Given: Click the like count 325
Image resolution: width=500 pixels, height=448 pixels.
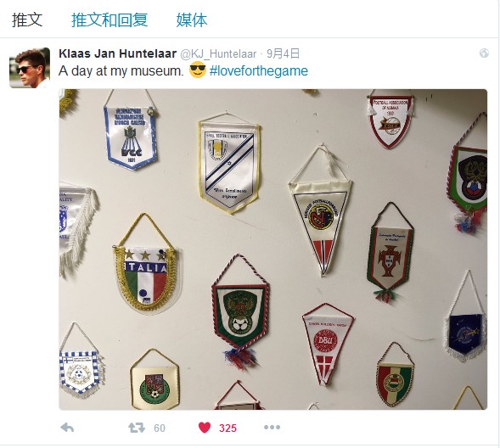Looking at the screenshot, I should click(x=228, y=428).
